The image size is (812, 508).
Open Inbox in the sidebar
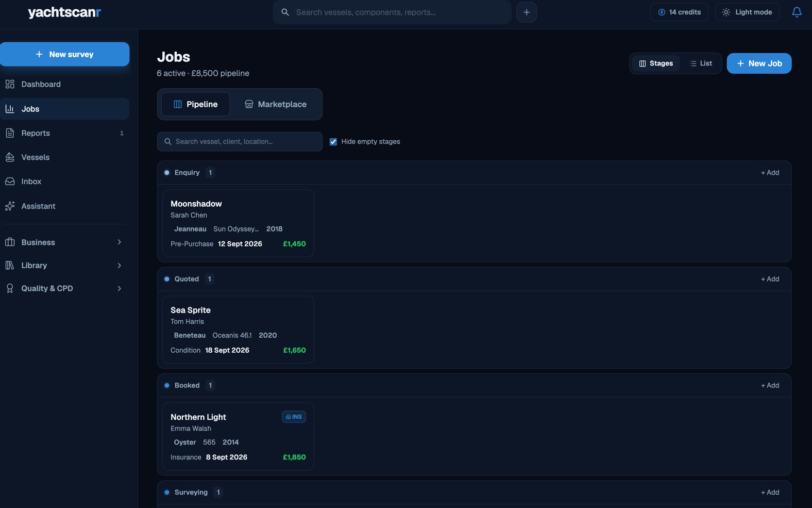[x=64, y=182]
